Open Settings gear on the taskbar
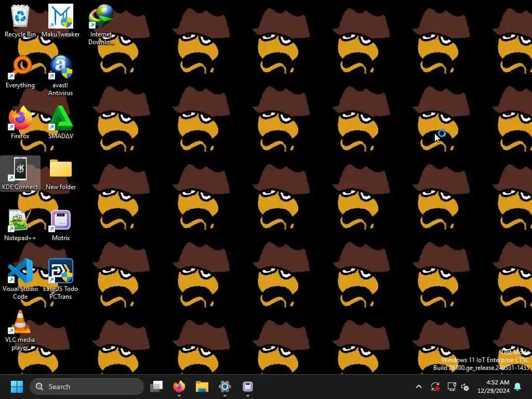Image resolution: width=532 pixels, height=399 pixels. [224, 387]
